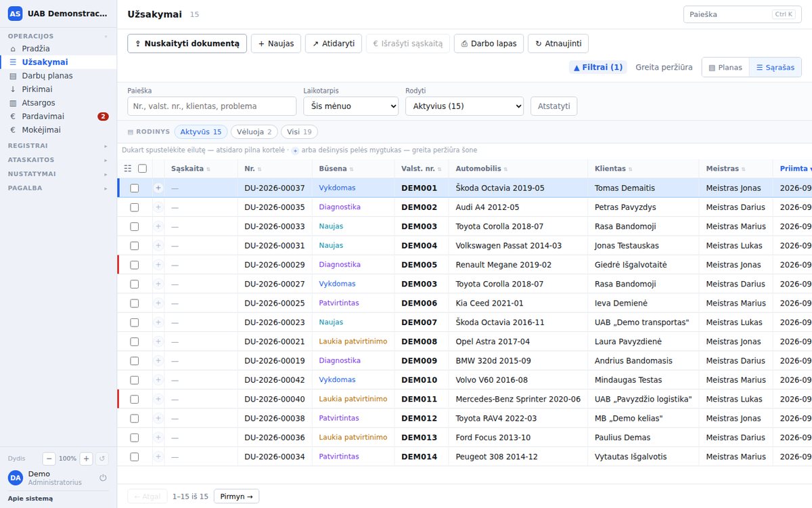Decrease interface size with minus button
This screenshot has height=508, width=812.
point(49,459)
